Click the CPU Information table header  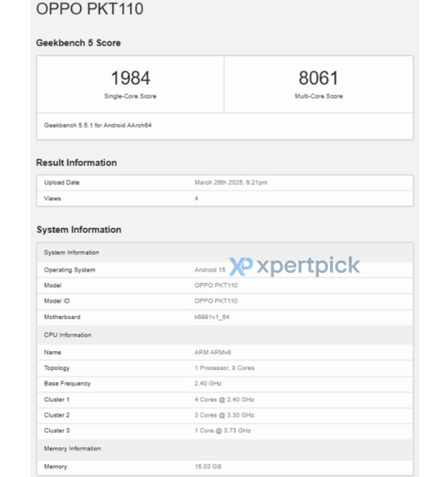pyautogui.click(x=68, y=335)
